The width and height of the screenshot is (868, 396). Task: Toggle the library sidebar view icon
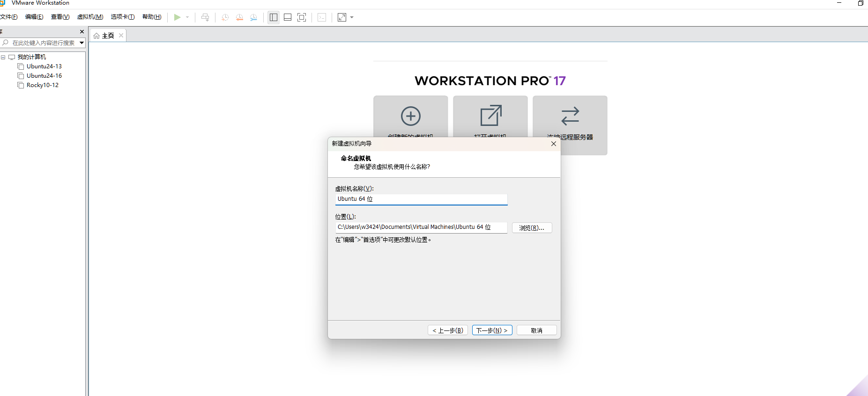[274, 17]
